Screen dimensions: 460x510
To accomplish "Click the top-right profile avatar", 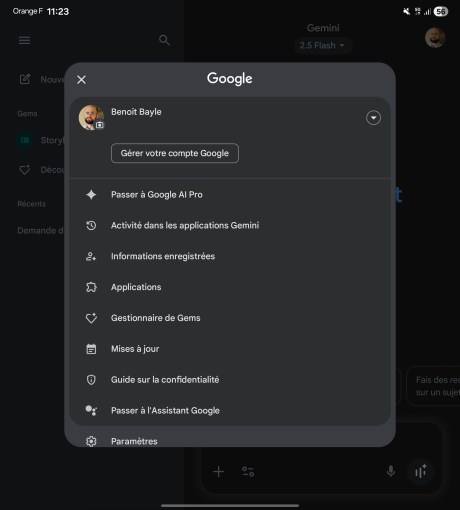I will pyautogui.click(x=435, y=37).
